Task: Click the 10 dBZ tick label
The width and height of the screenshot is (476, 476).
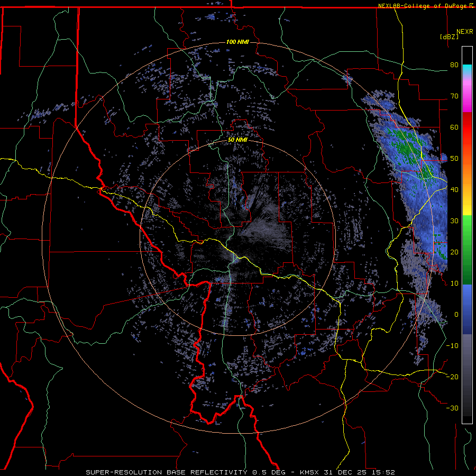Action: click(x=454, y=283)
